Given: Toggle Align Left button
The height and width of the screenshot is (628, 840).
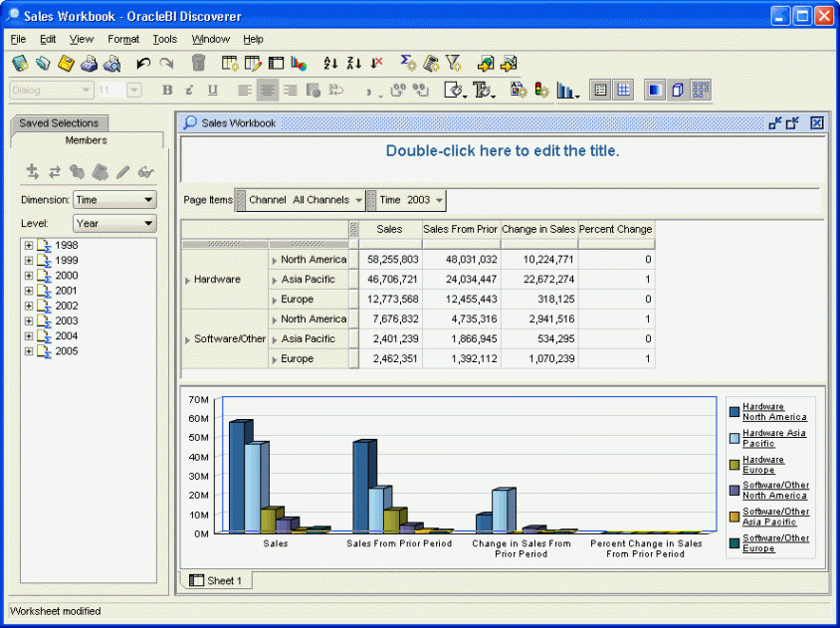Looking at the screenshot, I should 244,90.
